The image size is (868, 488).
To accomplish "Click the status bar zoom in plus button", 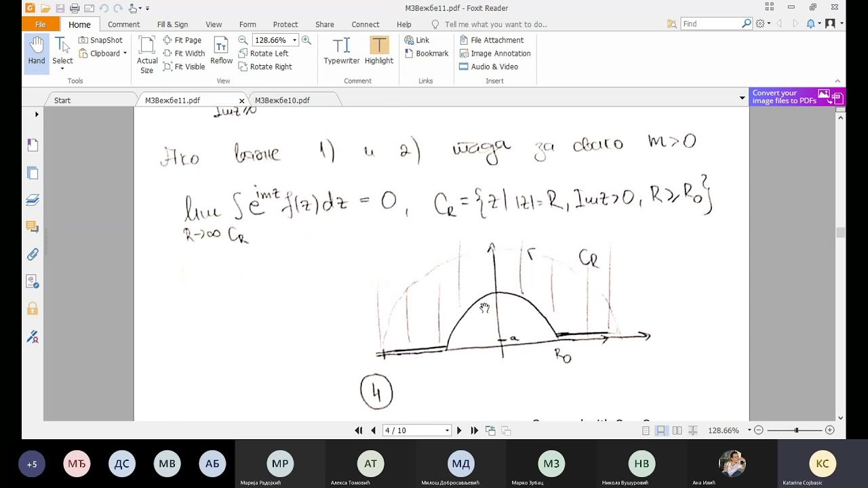I will tap(829, 430).
